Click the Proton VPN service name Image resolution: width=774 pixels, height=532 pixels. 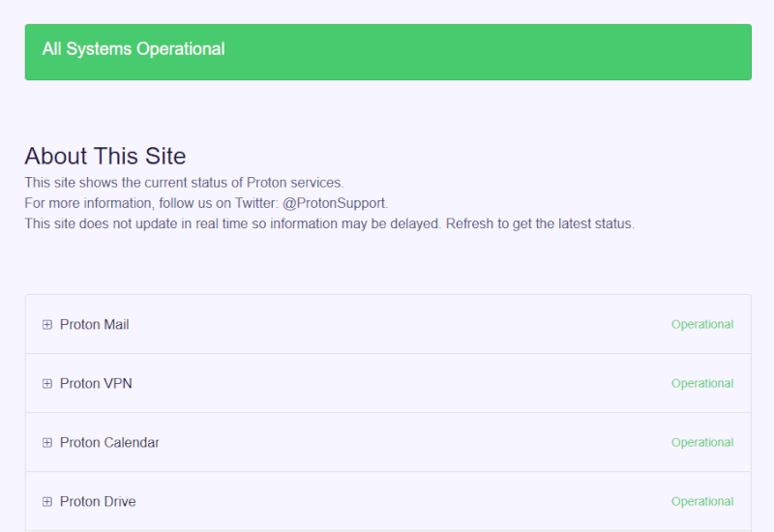(x=96, y=384)
